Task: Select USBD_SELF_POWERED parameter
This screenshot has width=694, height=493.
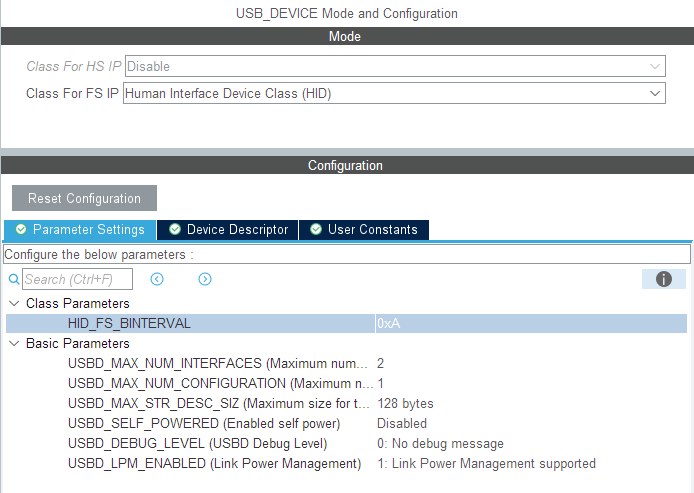Action: (x=204, y=424)
